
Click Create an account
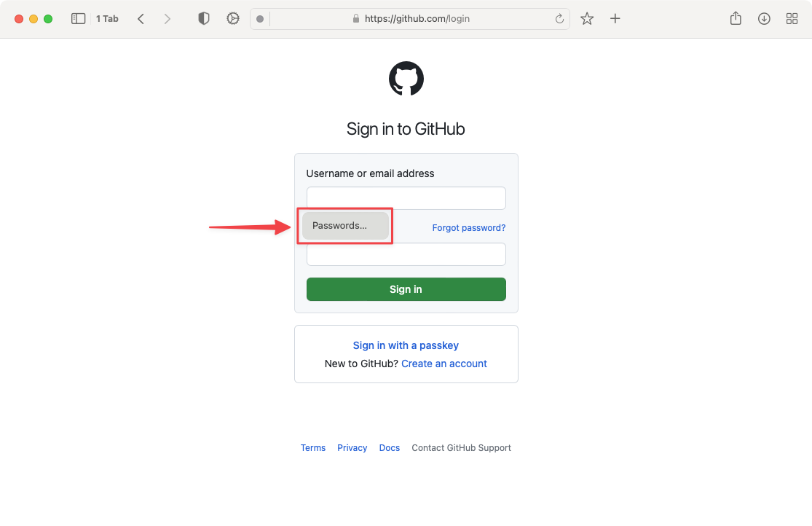click(x=444, y=364)
